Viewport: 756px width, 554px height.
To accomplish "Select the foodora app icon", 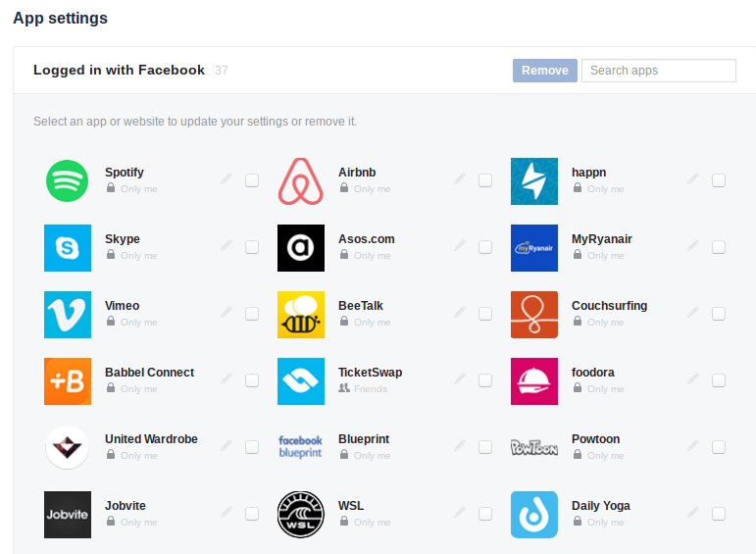I will coord(534,381).
